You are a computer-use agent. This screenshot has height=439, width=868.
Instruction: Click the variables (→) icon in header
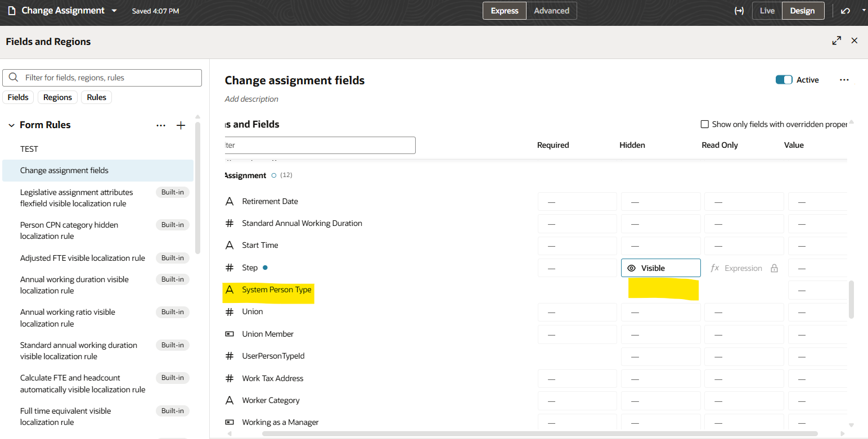[x=739, y=11]
